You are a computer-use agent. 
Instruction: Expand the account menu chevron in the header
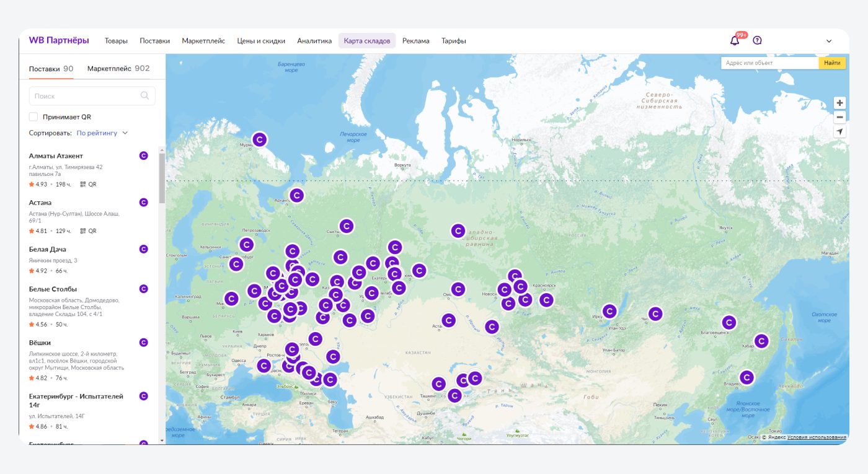[829, 41]
